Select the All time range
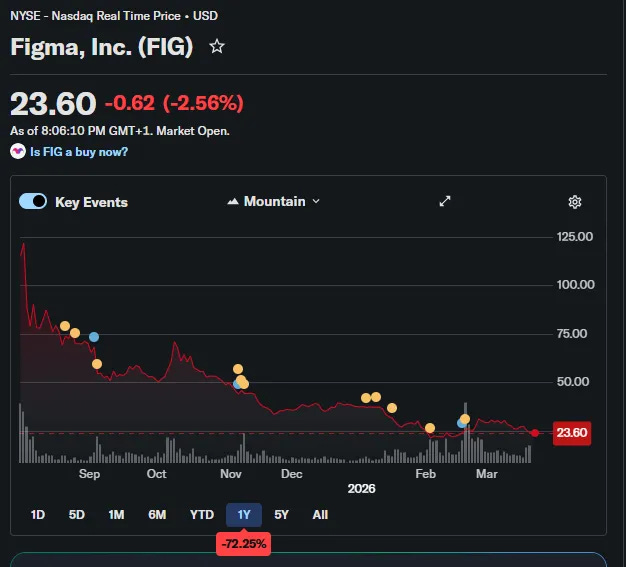The width and height of the screenshot is (626, 567). coord(320,515)
